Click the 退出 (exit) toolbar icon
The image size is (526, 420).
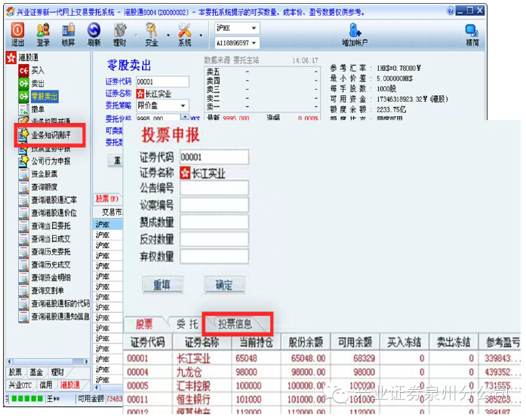click(17, 34)
